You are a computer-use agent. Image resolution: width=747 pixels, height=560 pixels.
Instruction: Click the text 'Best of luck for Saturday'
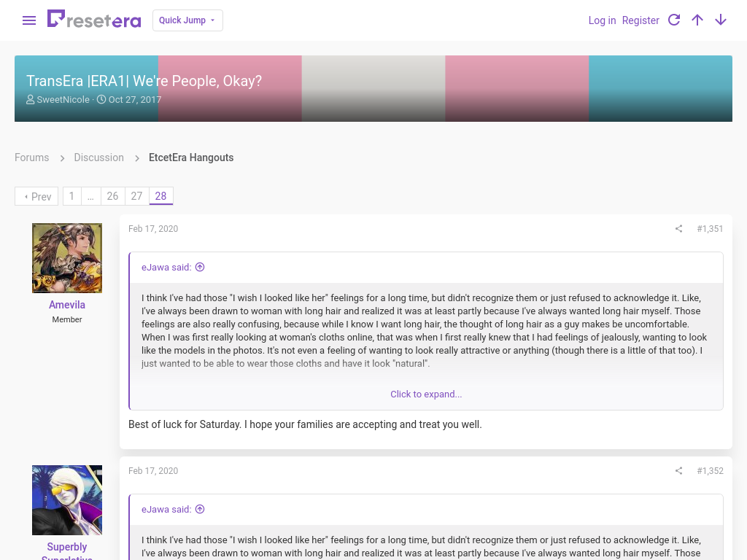185,424
